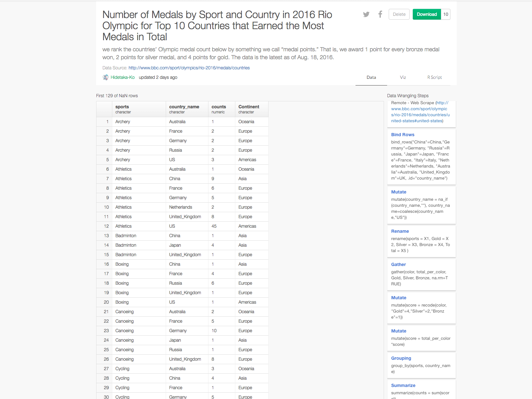Select the Data tab

[x=371, y=77]
